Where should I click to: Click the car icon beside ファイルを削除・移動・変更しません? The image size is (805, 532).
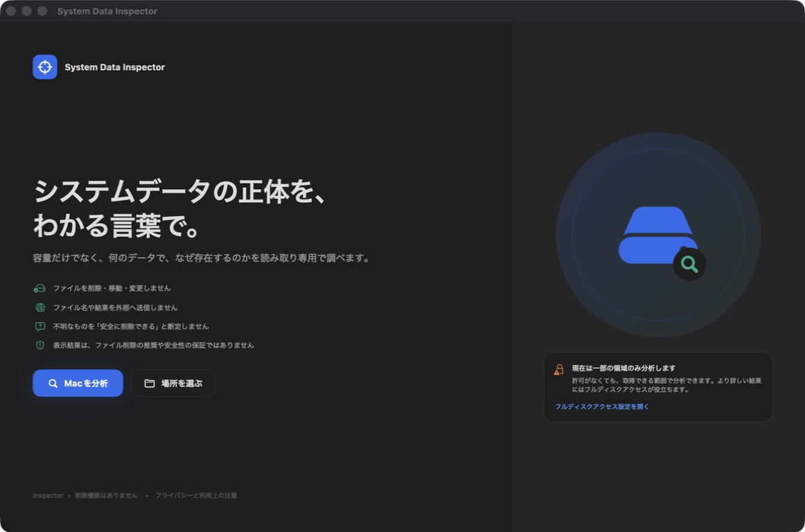click(40, 289)
